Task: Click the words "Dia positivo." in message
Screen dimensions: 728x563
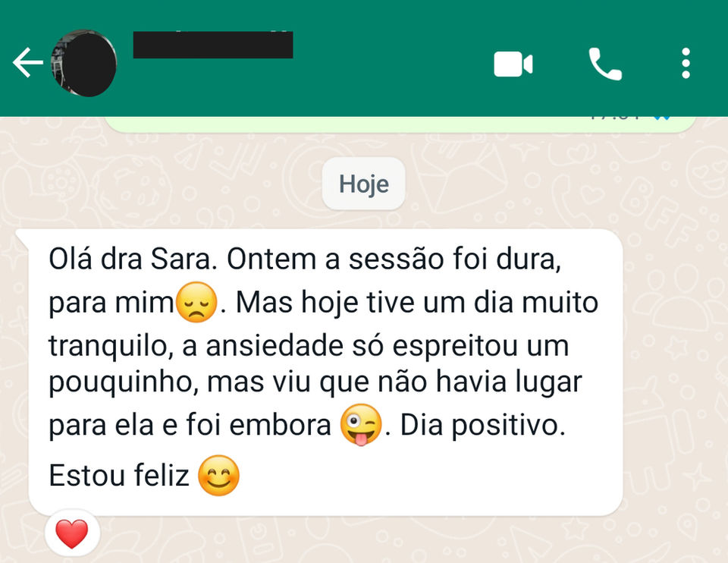Action: (x=483, y=425)
